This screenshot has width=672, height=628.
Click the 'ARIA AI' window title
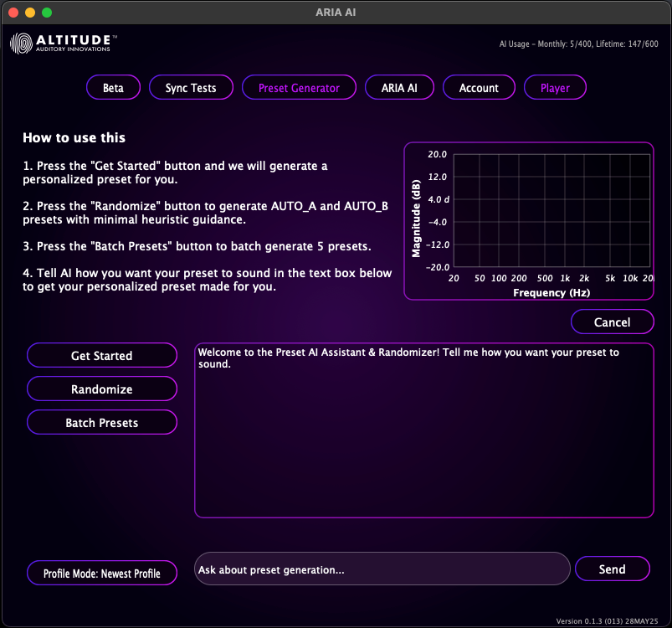point(336,13)
